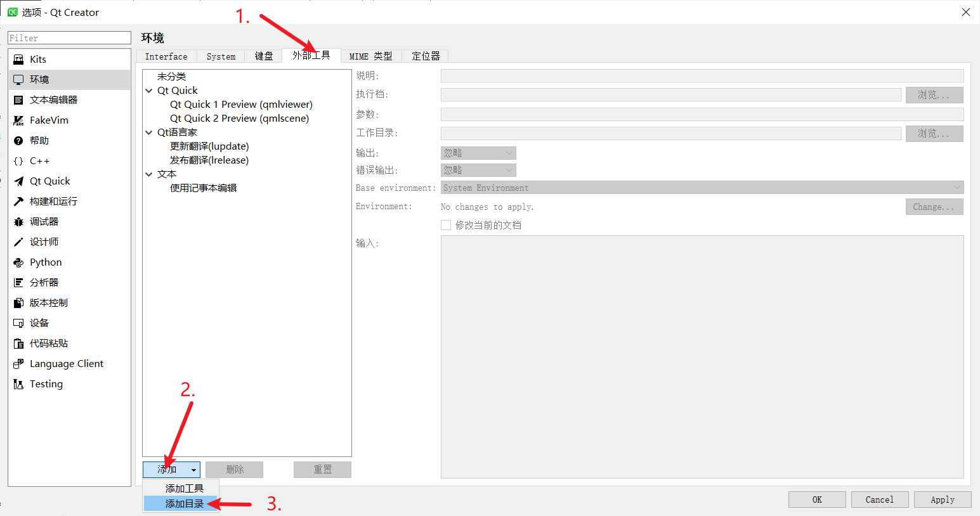Screen dimensions: 980x516
Task: Switch to the Interface tab
Action: [x=166, y=56]
